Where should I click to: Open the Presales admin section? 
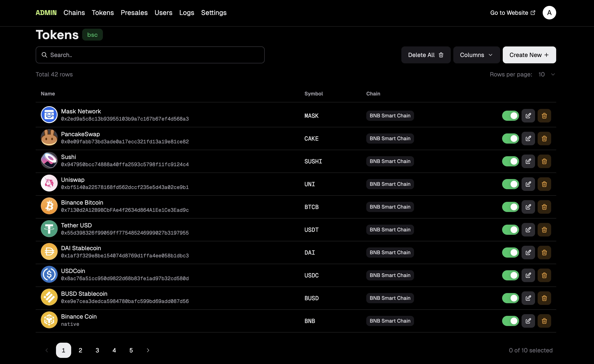click(134, 12)
